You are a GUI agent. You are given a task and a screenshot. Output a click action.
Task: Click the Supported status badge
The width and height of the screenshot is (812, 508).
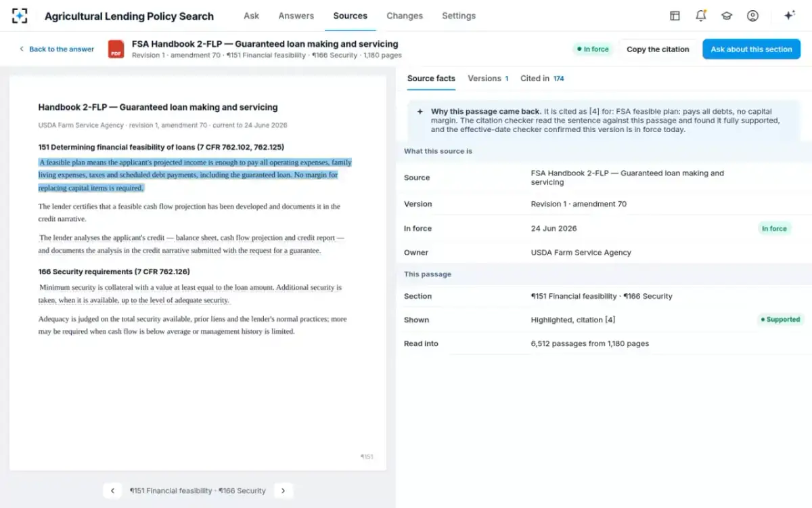point(780,320)
